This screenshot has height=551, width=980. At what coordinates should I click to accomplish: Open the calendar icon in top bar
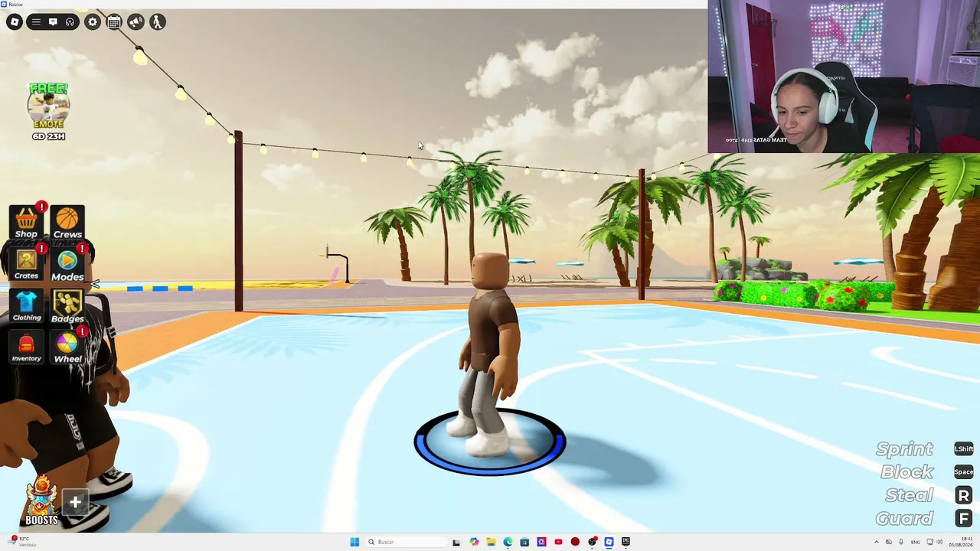114,22
